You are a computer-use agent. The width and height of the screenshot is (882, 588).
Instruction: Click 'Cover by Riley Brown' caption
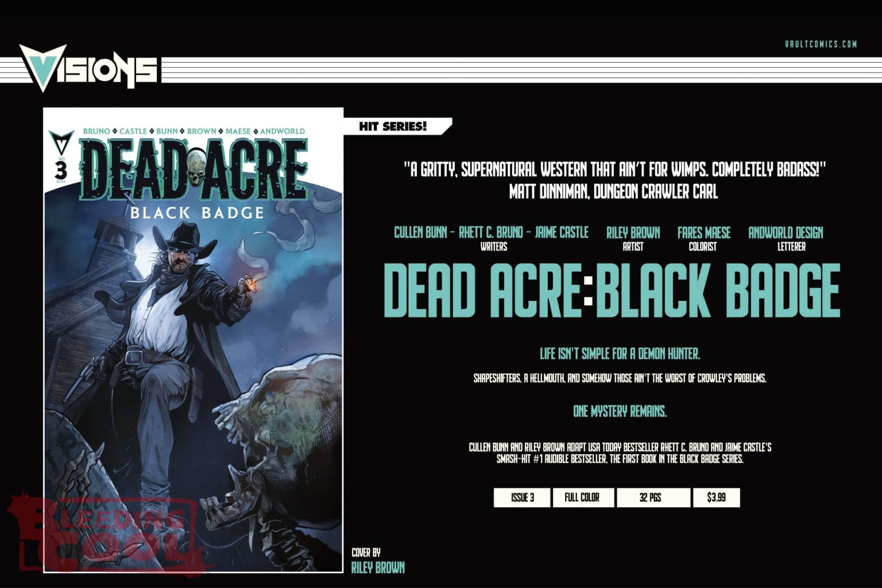(378, 561)
